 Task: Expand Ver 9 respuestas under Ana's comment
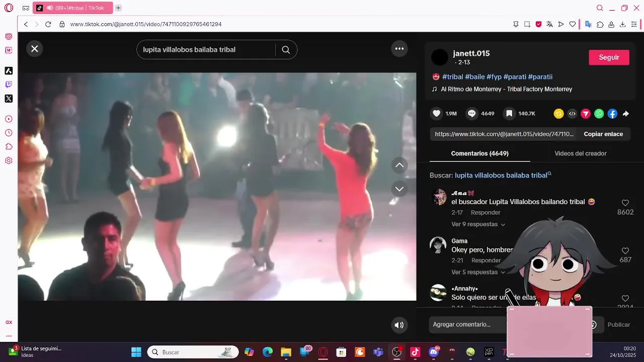click(478, 224)
